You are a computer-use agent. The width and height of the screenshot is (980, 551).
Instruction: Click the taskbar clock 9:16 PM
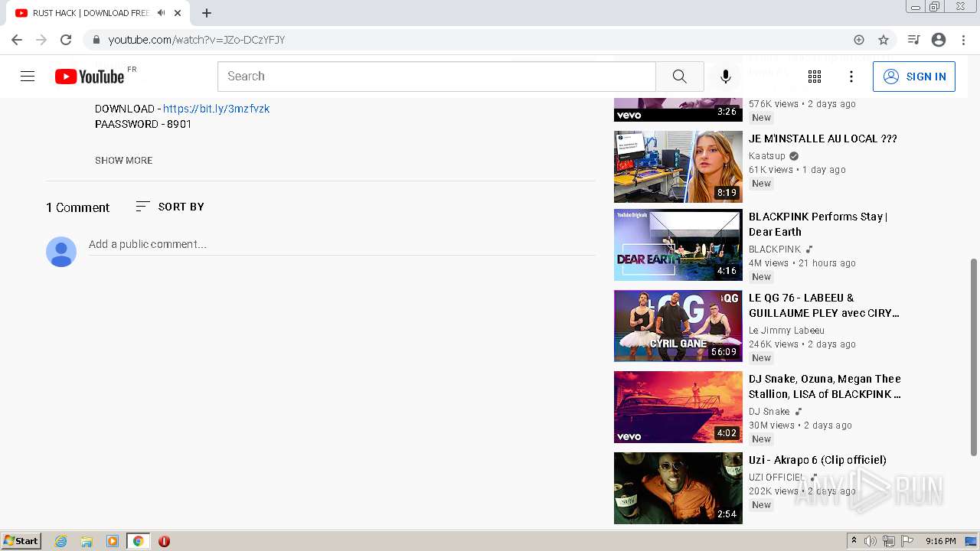click(940, 541)
